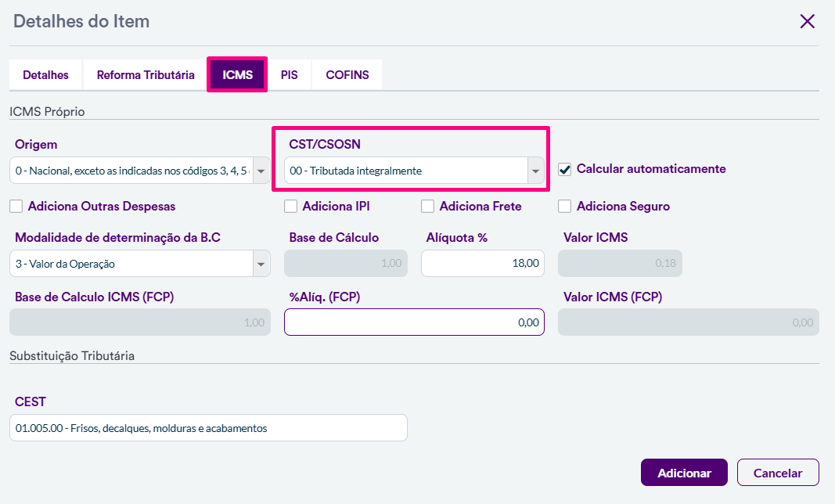The height and width of the screenshot is (504, 835).
Task: Switch to the Detalhes tab
Action: click(x=45, y=75)
